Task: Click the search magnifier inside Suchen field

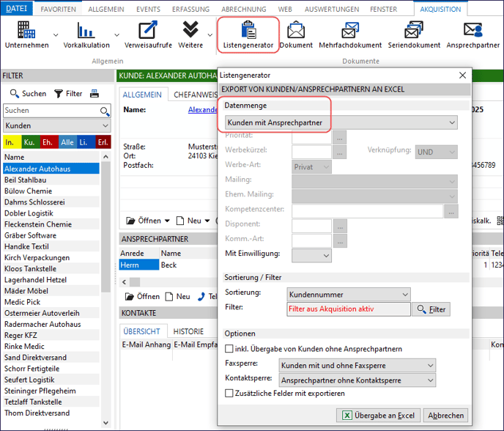Action: click(105, 111)
